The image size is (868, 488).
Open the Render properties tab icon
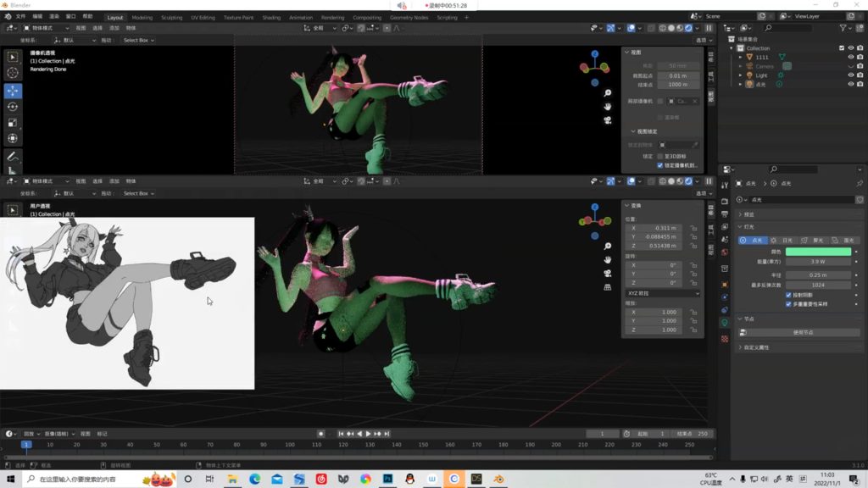pyautogui.click(x=725, y=202)
